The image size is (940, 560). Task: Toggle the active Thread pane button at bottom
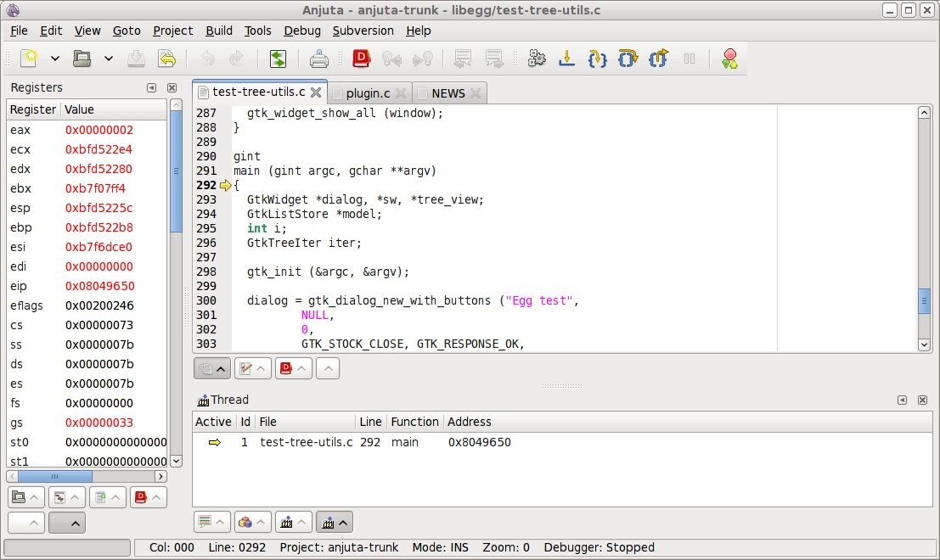334,523
